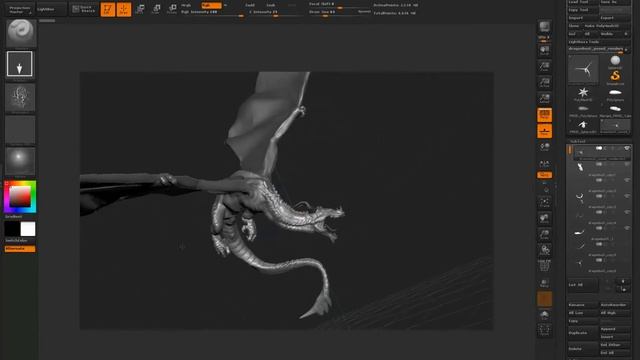Screen dimensions: 640x360
Task: Toggle the orange Persp perspective button
Action: (544, 115)
